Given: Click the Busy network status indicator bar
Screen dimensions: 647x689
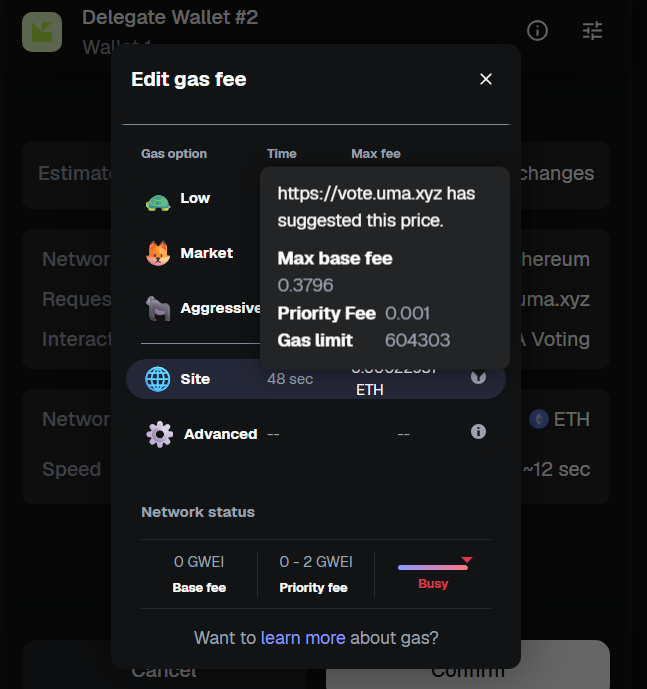Looking at the screenshot, I should [x=433, y=567].
